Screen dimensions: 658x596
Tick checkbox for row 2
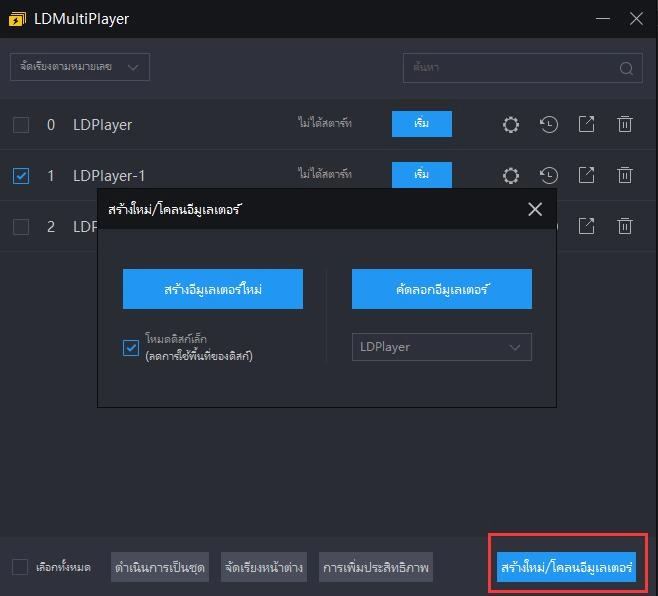(x=21, y=227)
